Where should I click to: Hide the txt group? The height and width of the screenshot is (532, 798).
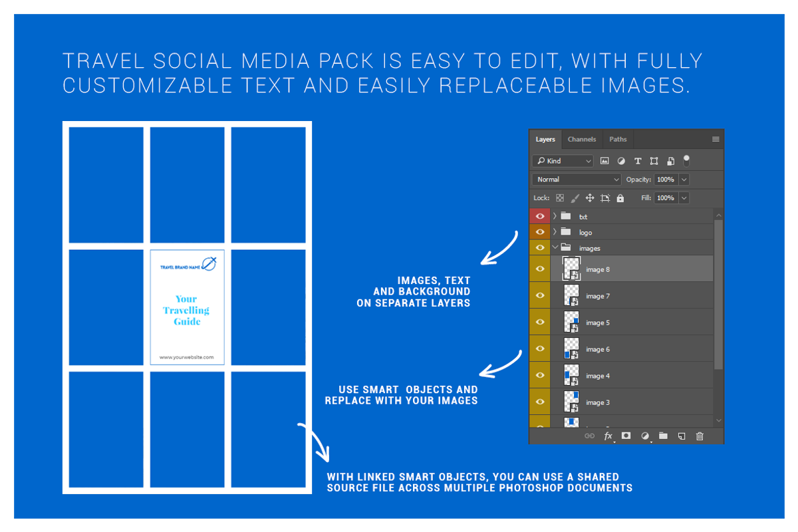(539, 216)
